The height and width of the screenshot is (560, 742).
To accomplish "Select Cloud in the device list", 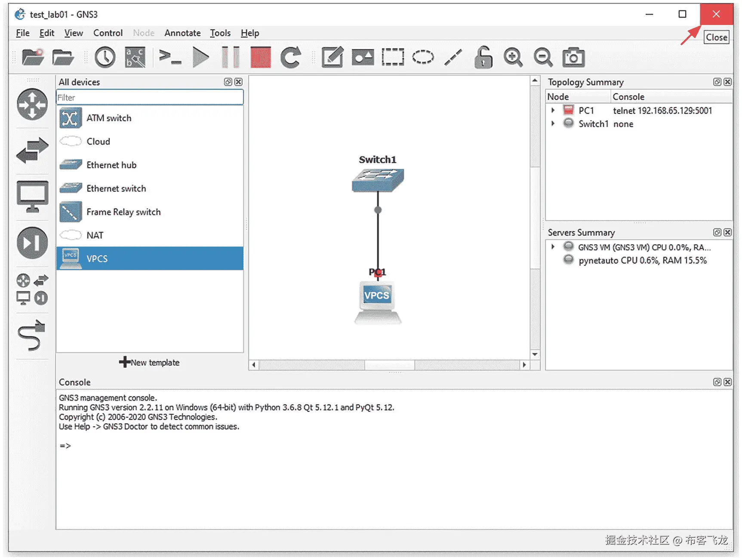I will [150, 141].
